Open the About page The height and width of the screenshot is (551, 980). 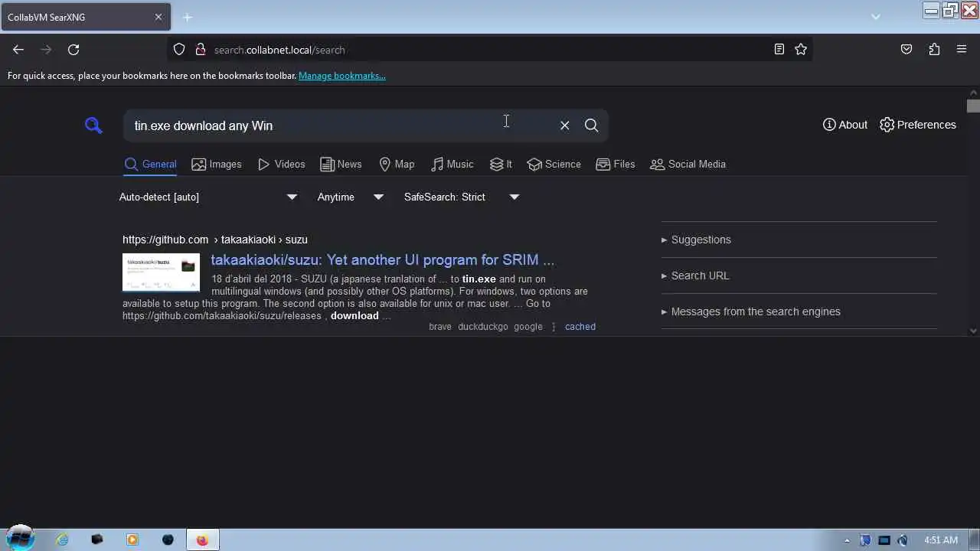pos(845,125)
